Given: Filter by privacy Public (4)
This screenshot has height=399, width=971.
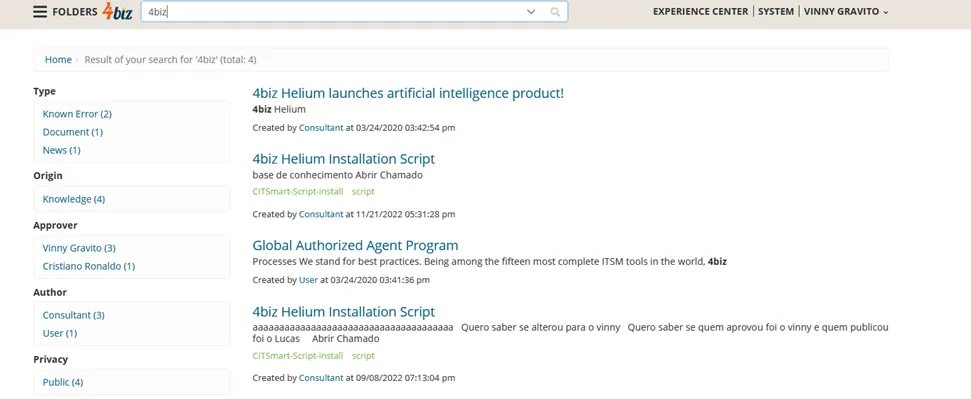Looking at the screenshot, I should [x=63, y=382].
